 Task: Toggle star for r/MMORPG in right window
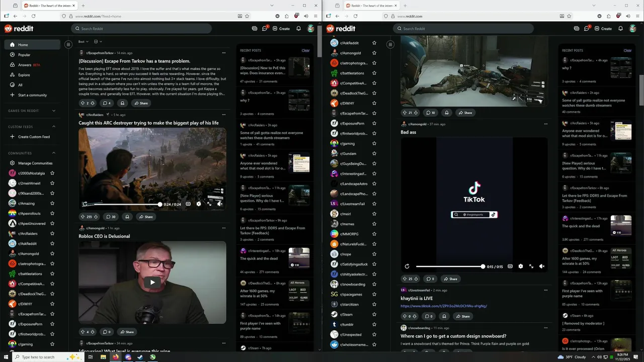pos(374,234)
